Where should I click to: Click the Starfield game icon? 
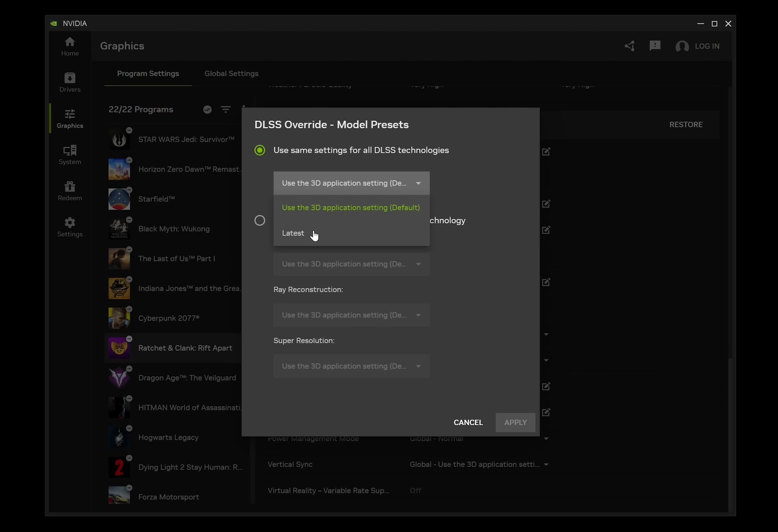[119, 199]
